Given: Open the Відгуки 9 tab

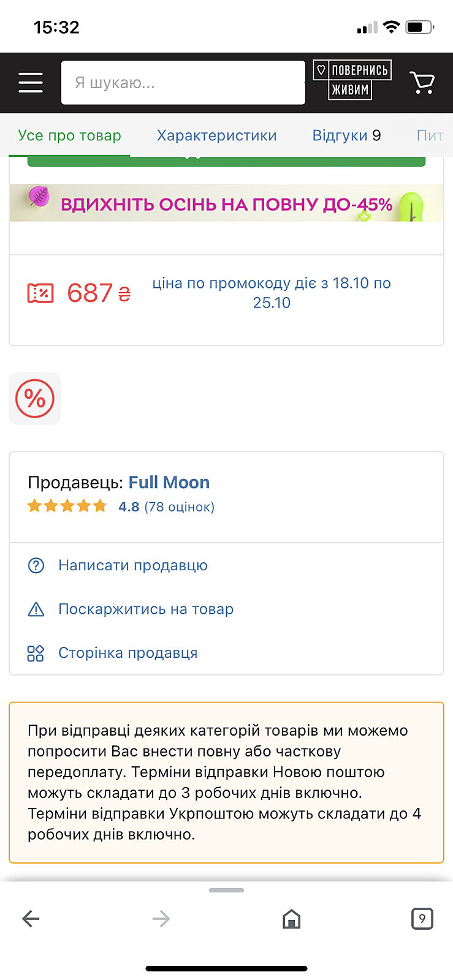Looking at the screenshot, I should click(346, 135).
